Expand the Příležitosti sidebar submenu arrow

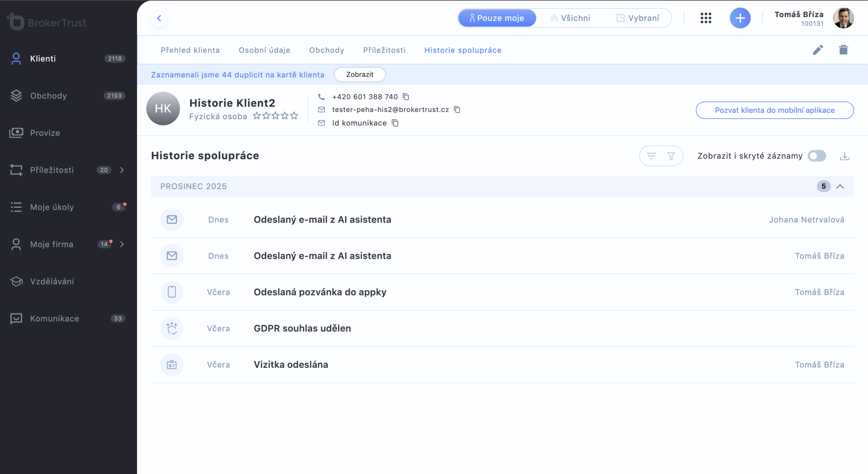(x=122, y=170)
